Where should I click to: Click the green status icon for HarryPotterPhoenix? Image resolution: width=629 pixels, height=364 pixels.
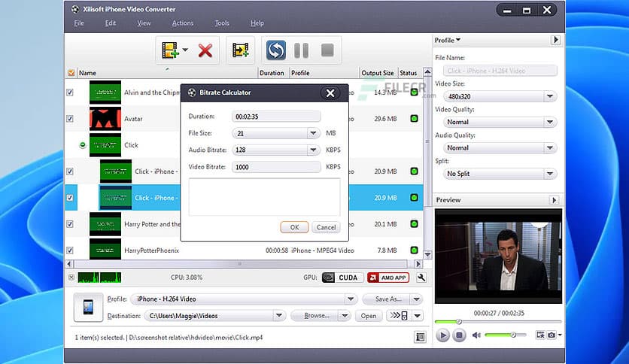pyautogui.click(x=415, y=250)
